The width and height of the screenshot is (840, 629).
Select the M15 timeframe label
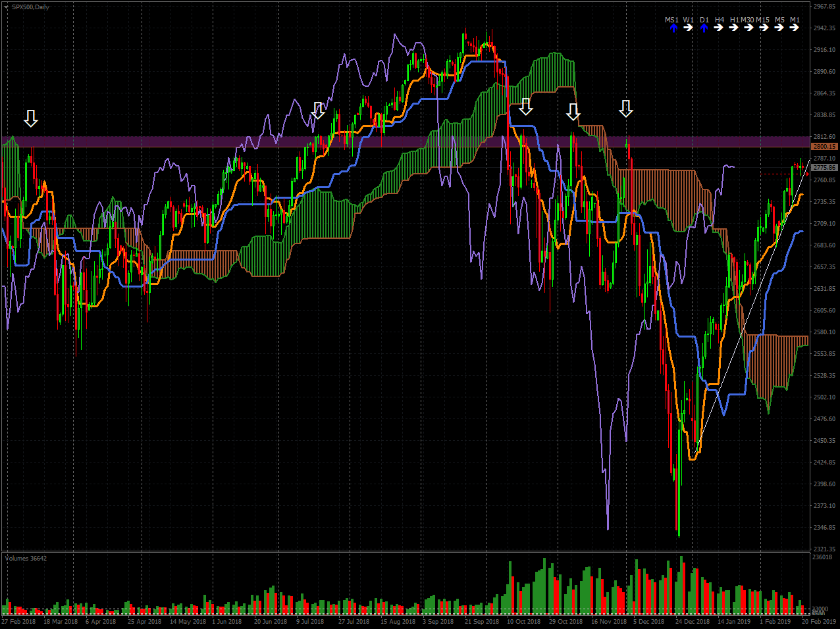coord(762,20)
